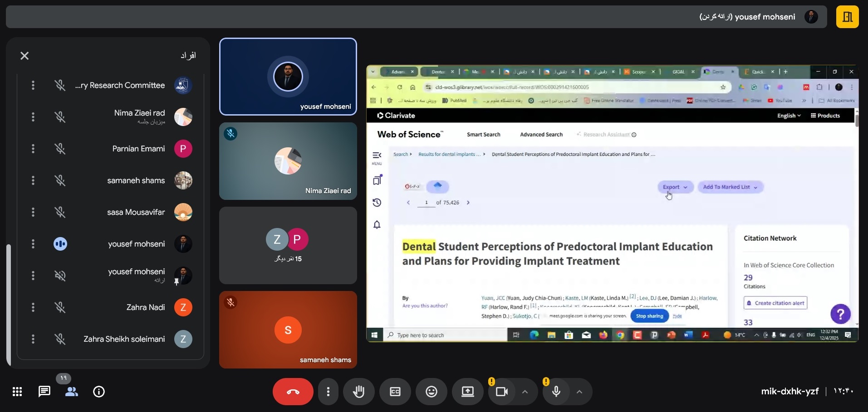Image resolution: width=868 pixels, height=412 pixels.
Task: Expand the microphone settings arrow
Action: (x=579, y=392)
